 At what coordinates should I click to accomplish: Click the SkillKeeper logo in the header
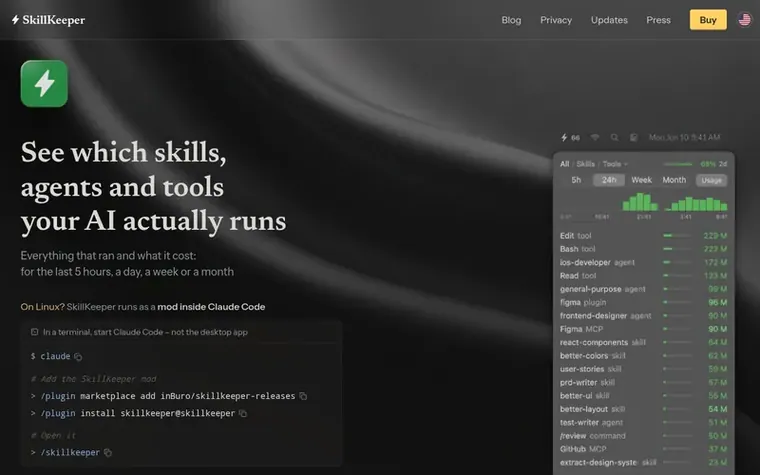point(48,20)
